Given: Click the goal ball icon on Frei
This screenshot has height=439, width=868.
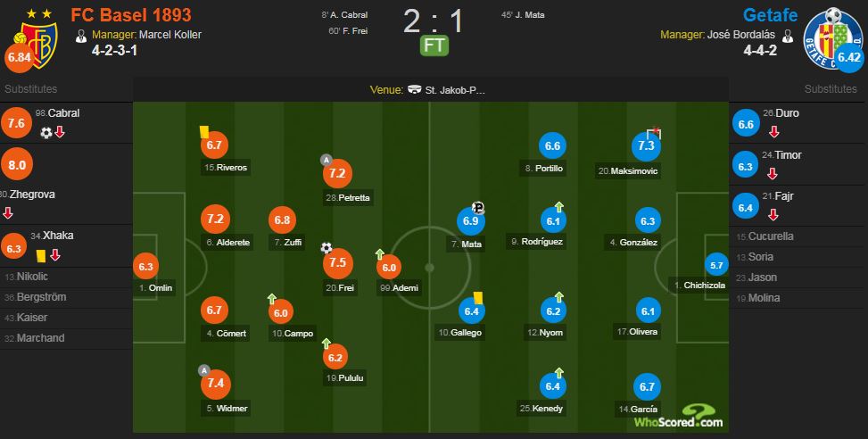Looking at the screenshot, I should [327, 248].
